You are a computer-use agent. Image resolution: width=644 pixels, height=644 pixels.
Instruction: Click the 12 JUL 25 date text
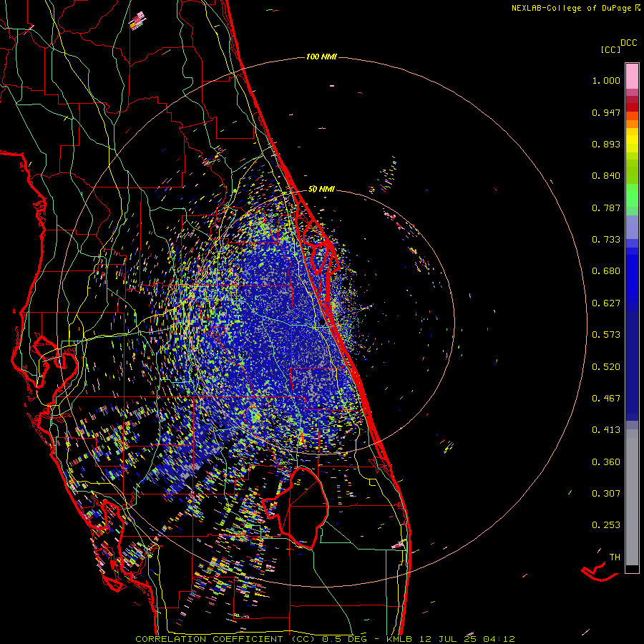[448, 639]
